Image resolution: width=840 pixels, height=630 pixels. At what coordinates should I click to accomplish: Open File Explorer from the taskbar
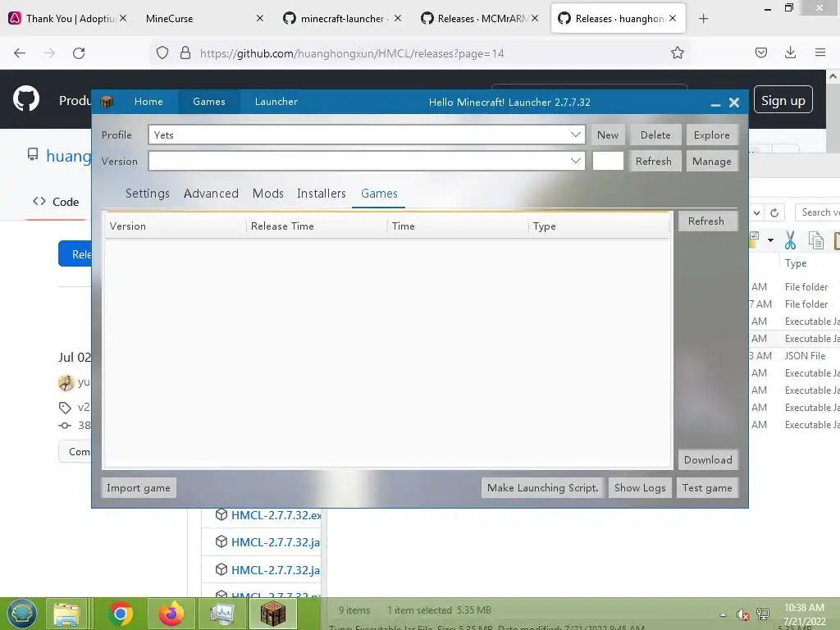click(66, 614)
